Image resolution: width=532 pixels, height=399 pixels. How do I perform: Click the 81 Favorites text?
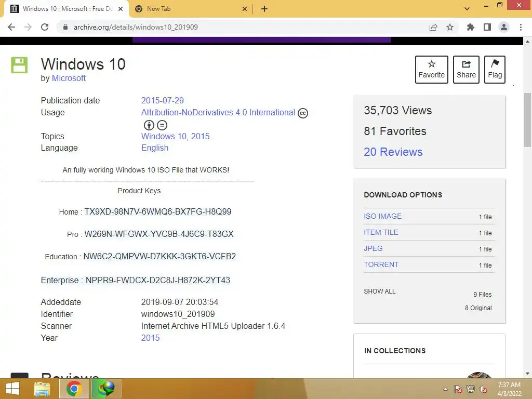(x=395, y=131)
